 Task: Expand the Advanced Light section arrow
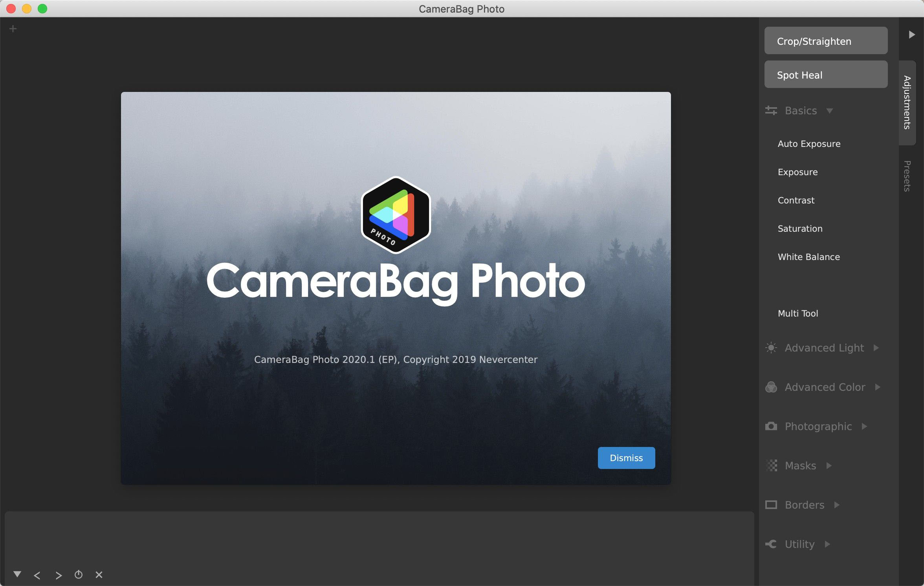click(876, 348)
